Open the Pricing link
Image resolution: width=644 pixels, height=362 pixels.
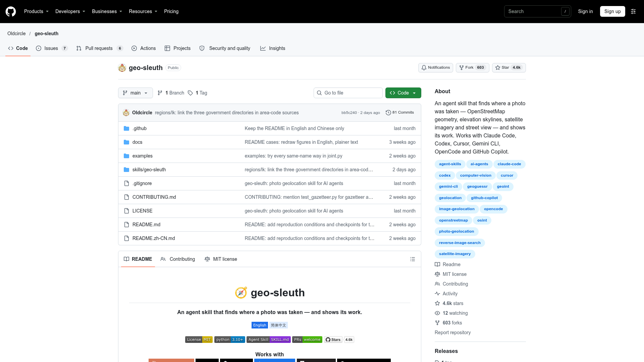(x=171, y=11)
